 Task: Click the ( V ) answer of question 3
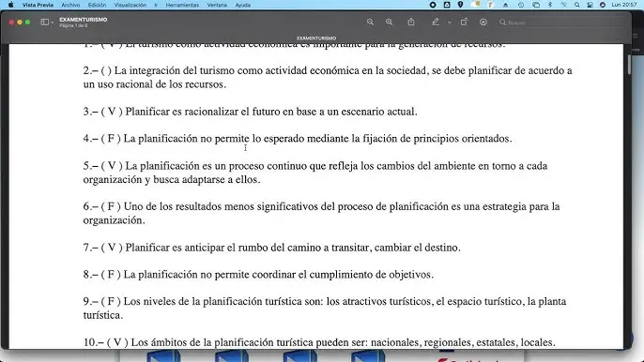(x=112, y=112)
